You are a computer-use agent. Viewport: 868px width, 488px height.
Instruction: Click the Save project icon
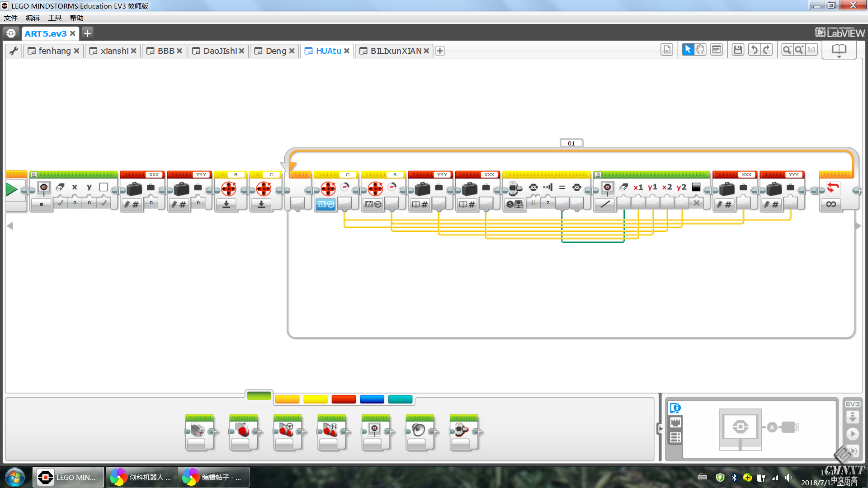(x=738, y=50)
